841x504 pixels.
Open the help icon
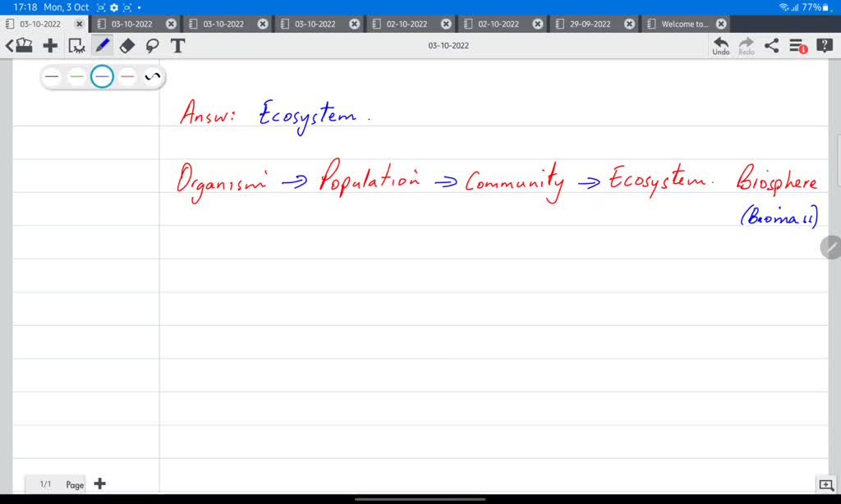[x=824, y=46]
